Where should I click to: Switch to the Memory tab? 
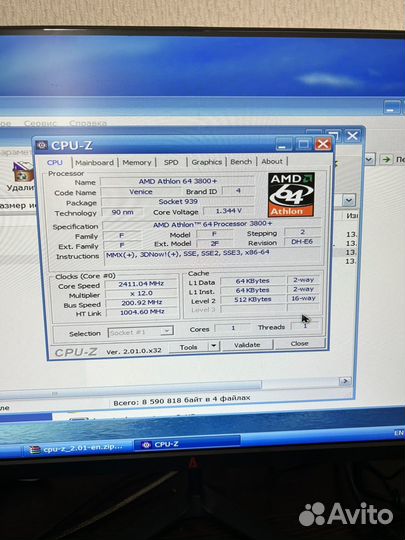137,162
